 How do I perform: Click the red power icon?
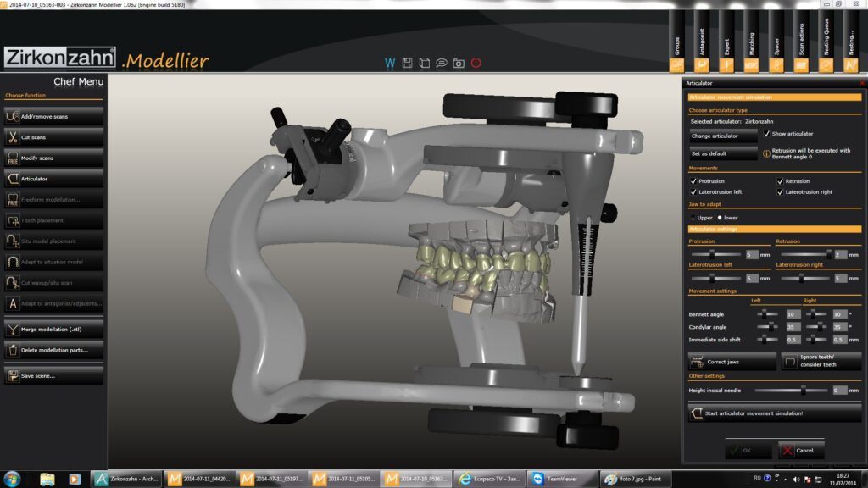(476, 63)
